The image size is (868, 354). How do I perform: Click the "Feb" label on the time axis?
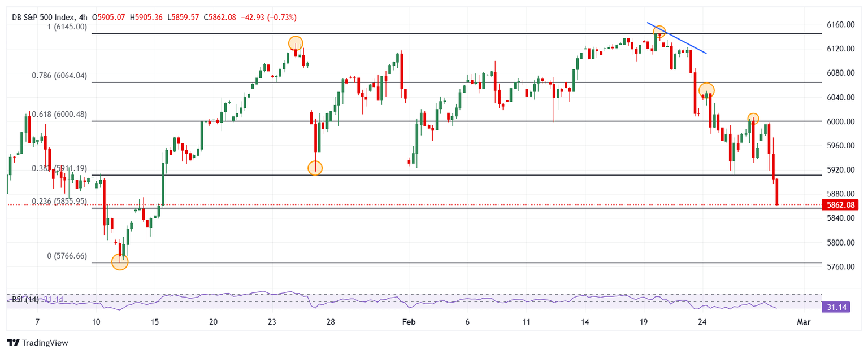coord(408,322)
